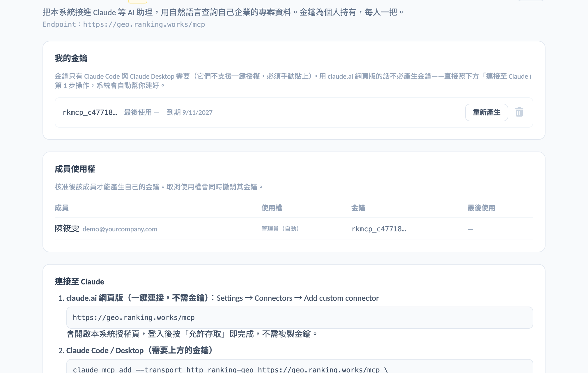Delete the rkmcp_c47718 key with trash icon
Viewport: 588px width, 373px height.
coord(519,112)
